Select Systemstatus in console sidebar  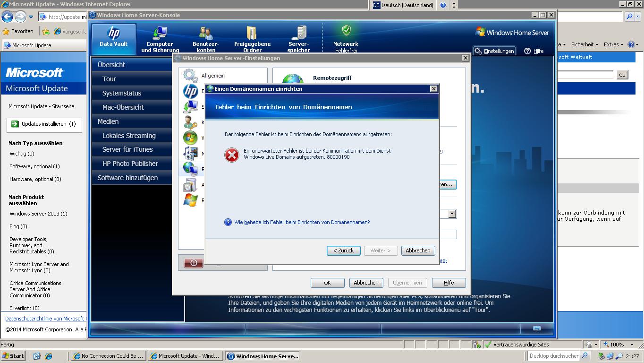point(132,93)
